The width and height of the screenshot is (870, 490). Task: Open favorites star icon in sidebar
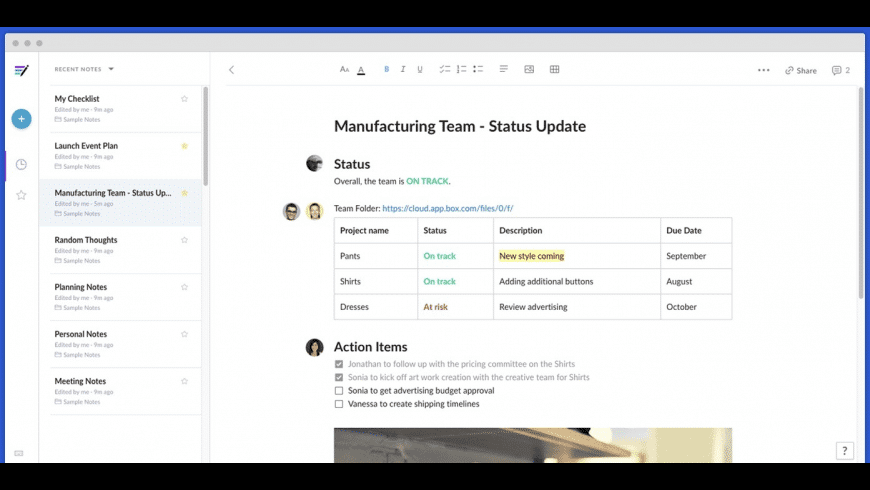21,195
